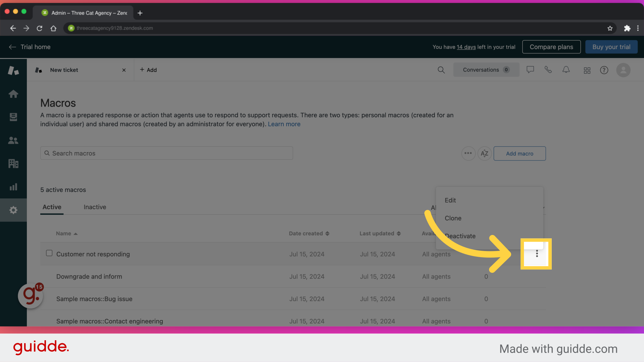Toggle the A-Z alphabetical sort control

coord(484,153)
